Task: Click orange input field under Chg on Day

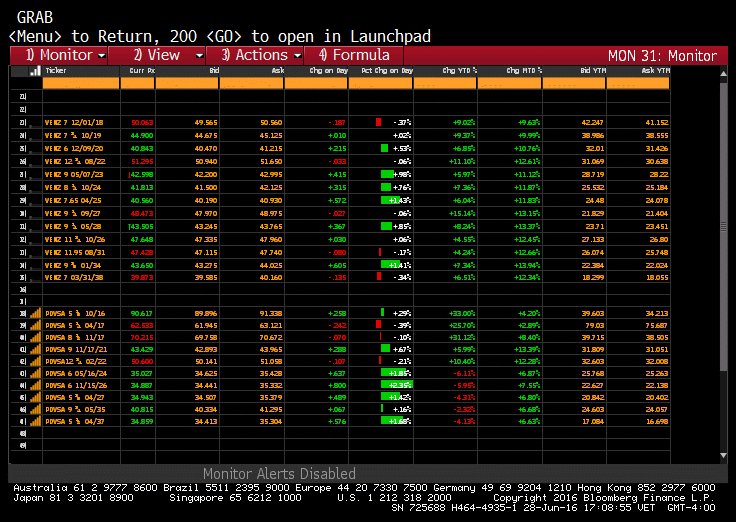Action: (316, 83)
